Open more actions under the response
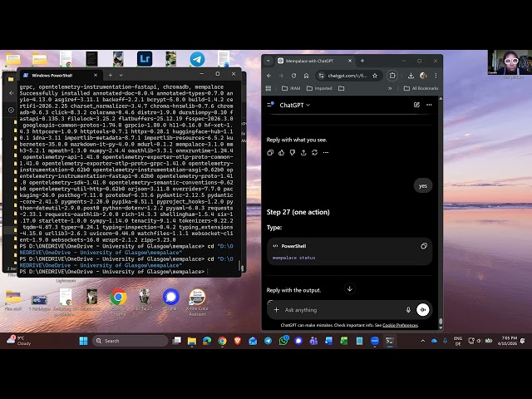This screenshot has width=532, height=399. click(x=326, y=153)
